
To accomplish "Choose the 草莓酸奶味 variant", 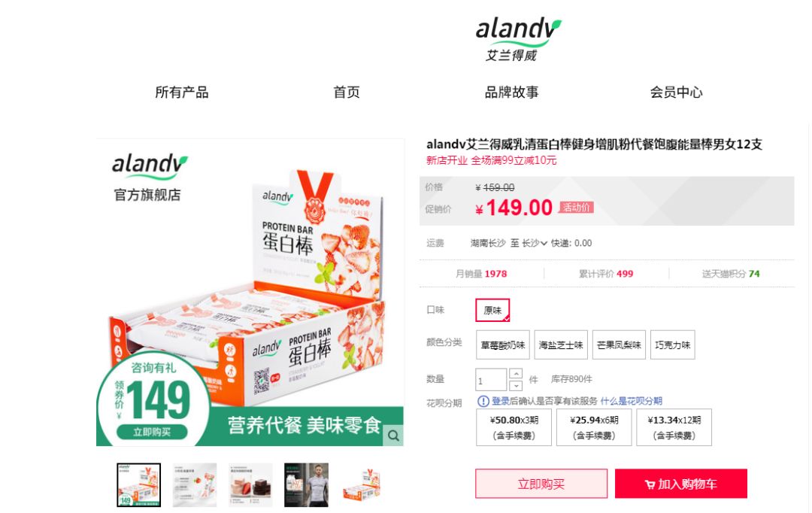I will point(503,345).
